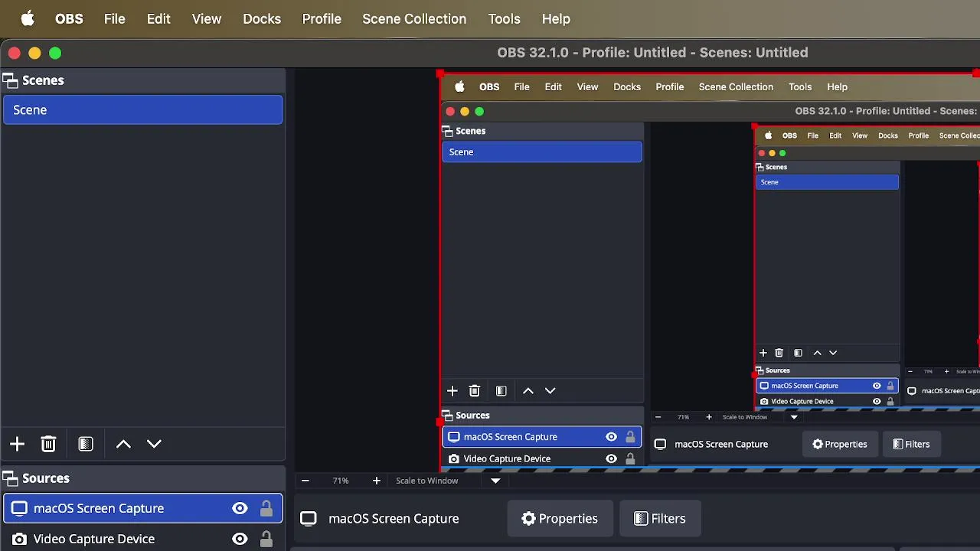980x551 pixels.
Task: Open the Help menu
Action: click(x=556, y=18)
